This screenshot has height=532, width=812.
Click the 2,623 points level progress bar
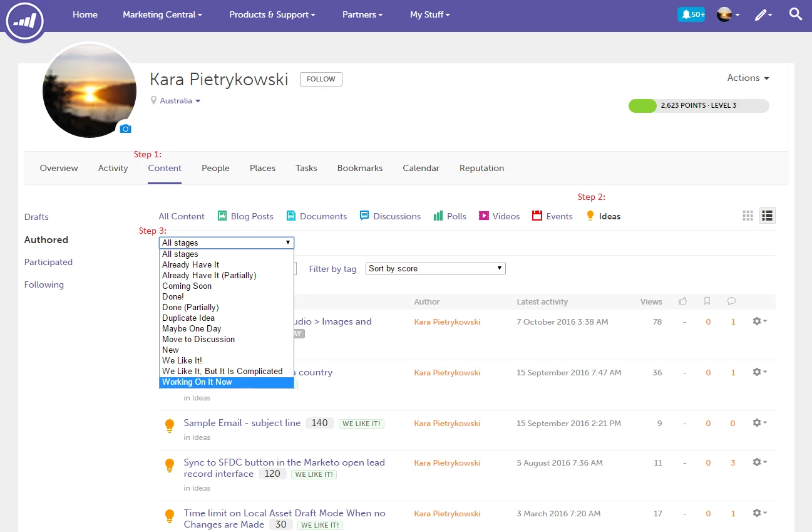click(x=699, y=105)
